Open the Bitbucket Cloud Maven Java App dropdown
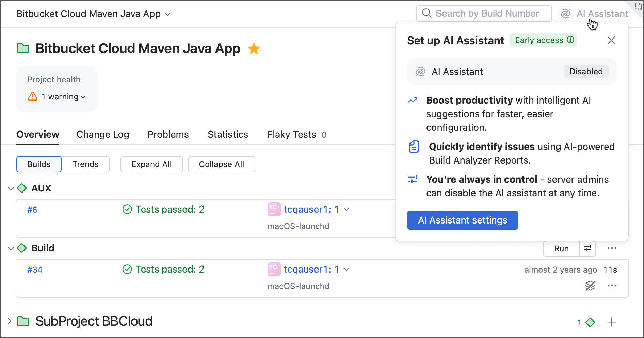This screenshot has height=338, width=644. coord(167,14)
